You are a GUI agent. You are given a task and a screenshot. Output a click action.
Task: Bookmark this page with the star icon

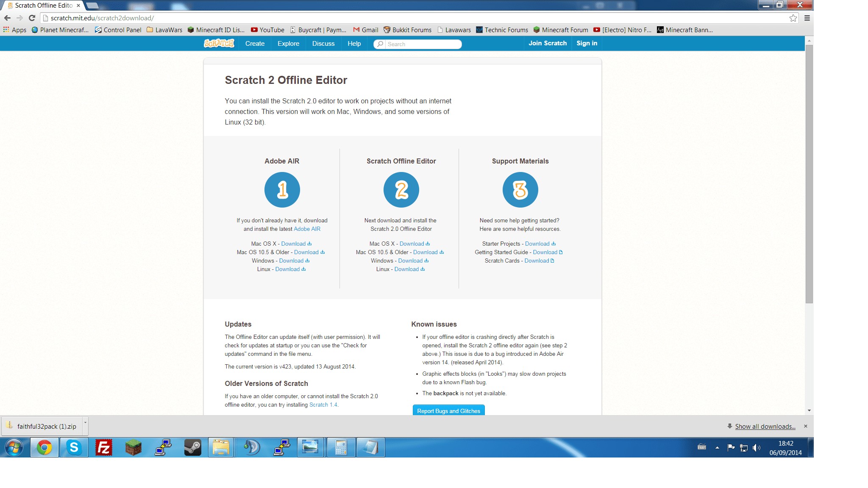coord(793,18)
